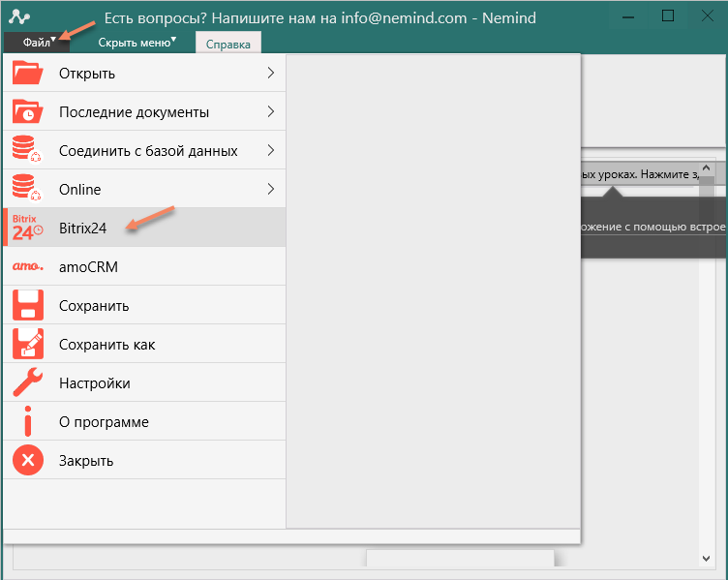
Task: Click the red X Закрыть icon
Action: (28, 460)
